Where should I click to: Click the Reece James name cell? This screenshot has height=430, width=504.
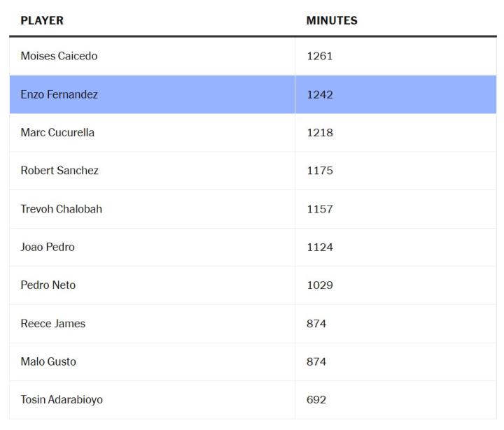52,324
